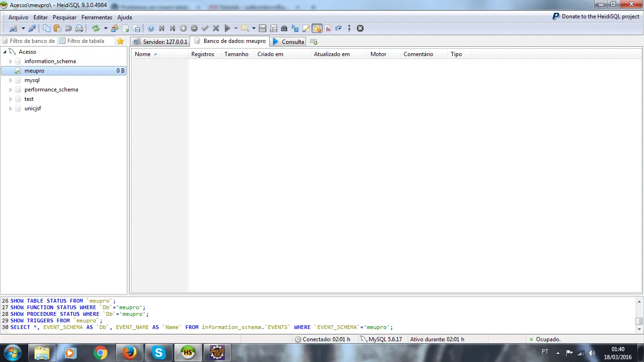Expand the unicjsf database node
The image size is (644, 362).
(x=11, y=108)
